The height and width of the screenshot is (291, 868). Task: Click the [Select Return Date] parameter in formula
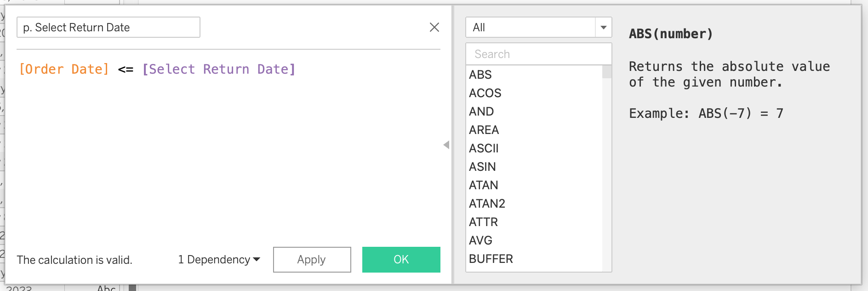(x=219, y=69)
